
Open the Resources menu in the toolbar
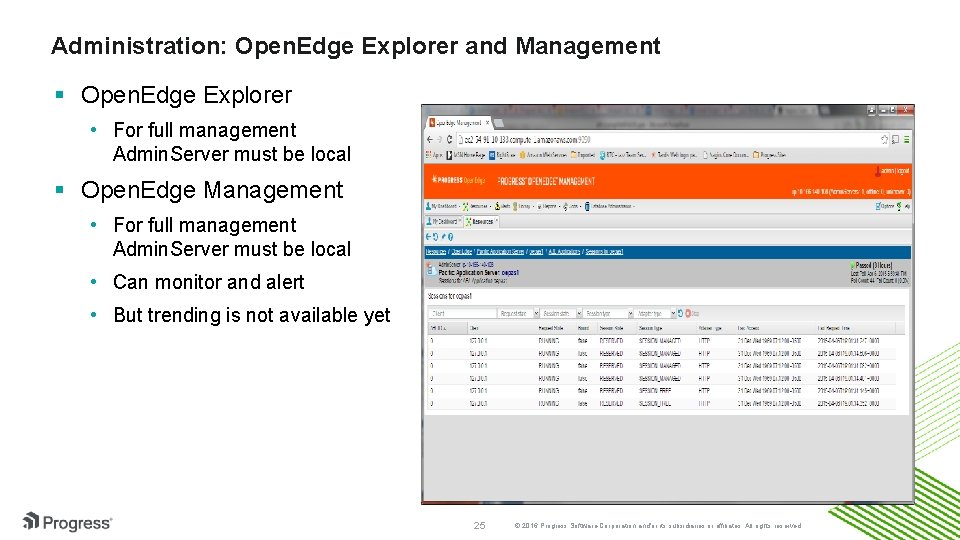point(476,206)
